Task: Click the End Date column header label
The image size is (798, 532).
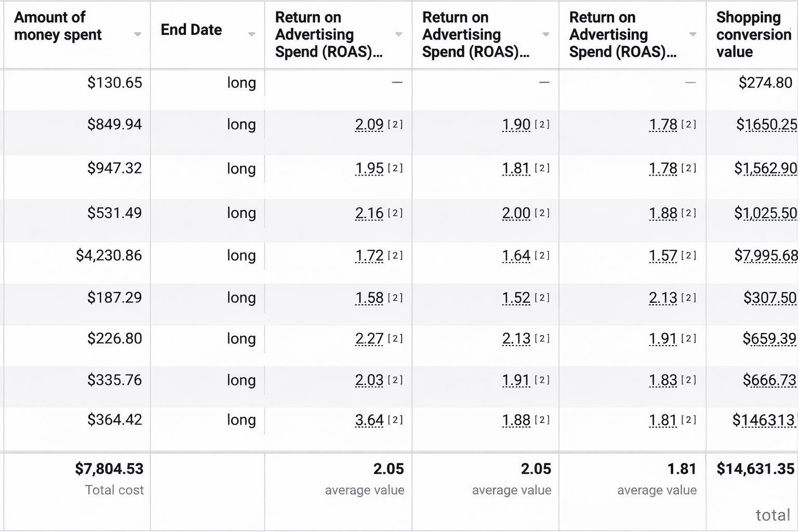Action: [191, 30]
